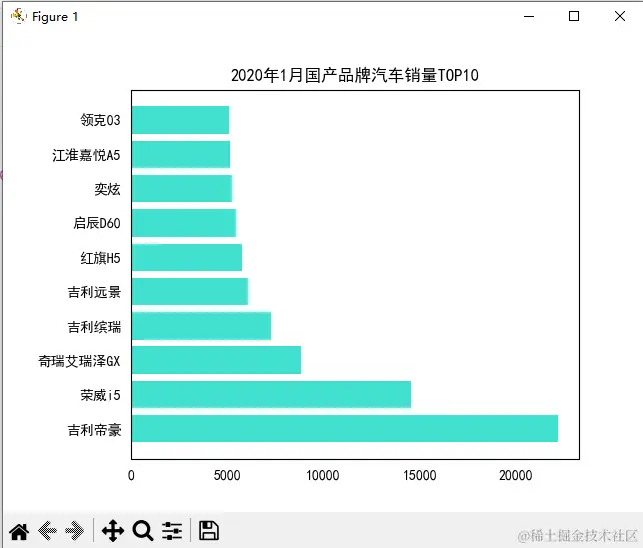
Task: Click the 荣威i5 axis label
Action: (x=100, y=395)
